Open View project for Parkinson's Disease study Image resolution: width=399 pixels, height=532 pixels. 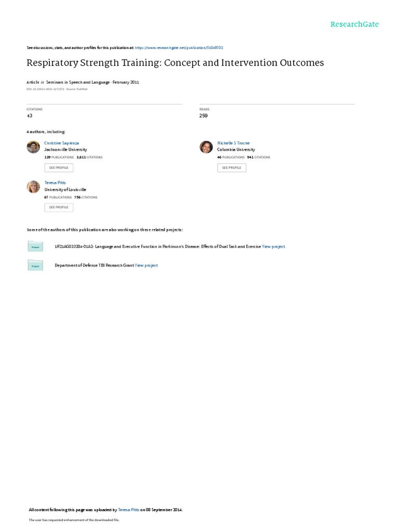coord(273,247)
